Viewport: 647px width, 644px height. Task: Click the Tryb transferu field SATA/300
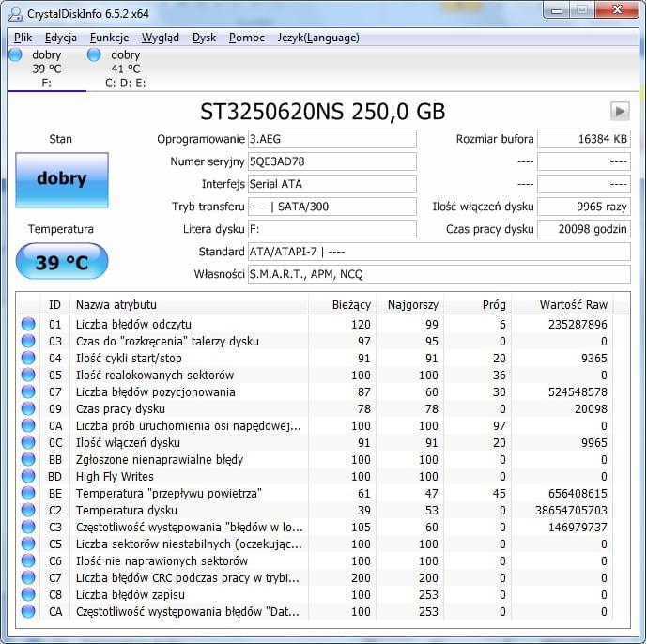click(332, 207)
